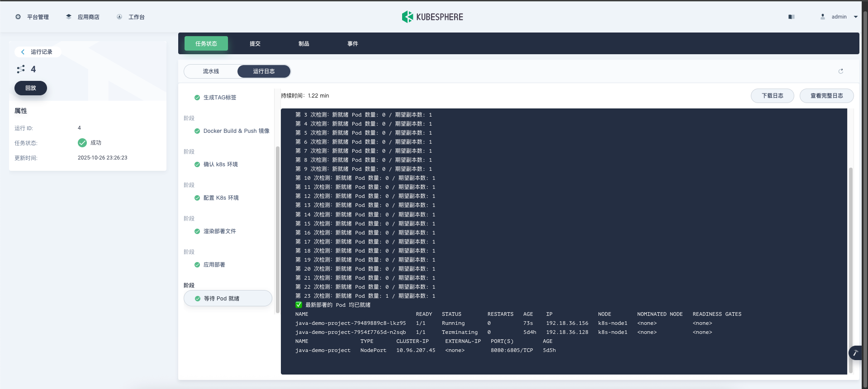
Task: Open the workbench icon
Action: point(119,17)
